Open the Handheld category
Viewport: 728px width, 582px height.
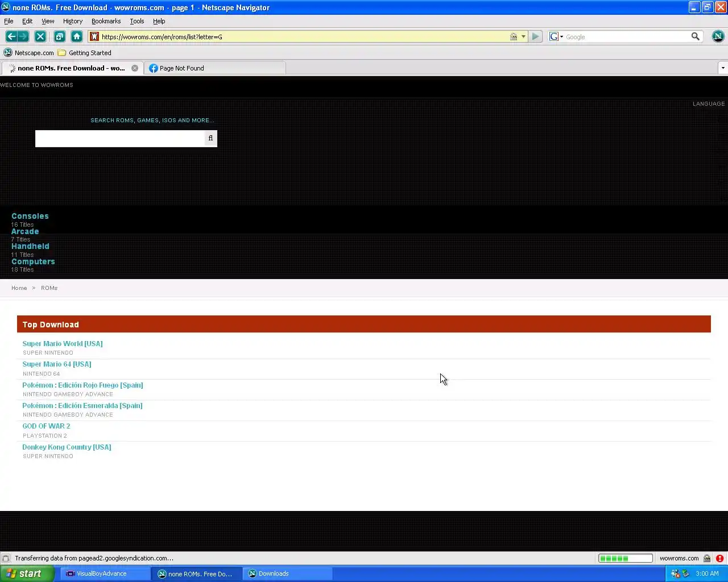click(30, 246)
